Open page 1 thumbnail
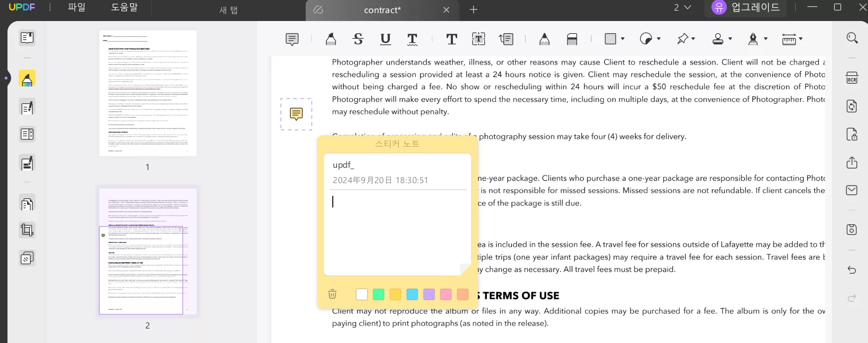 (148, 93)
